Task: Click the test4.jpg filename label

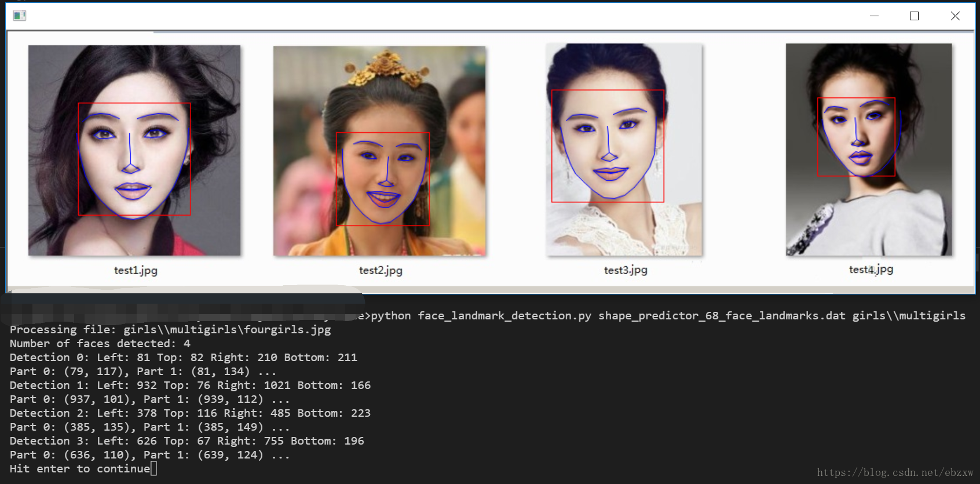Action: pos(871,269)
